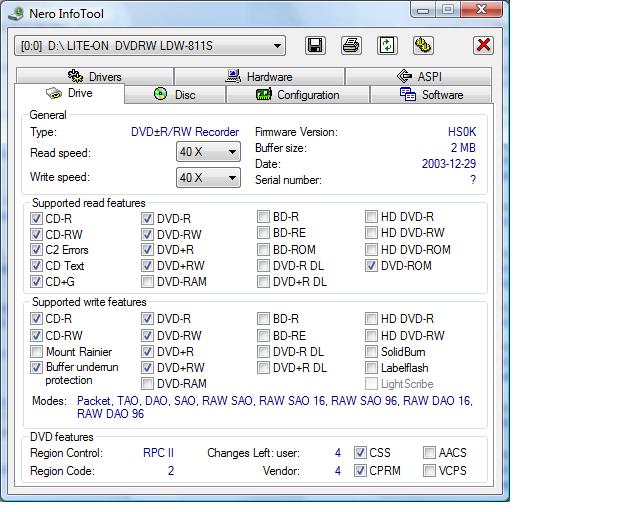This screenshot has width=640, height=512.
Task: Toggle CD+G checkbox
Action: [x=36, y=282]
